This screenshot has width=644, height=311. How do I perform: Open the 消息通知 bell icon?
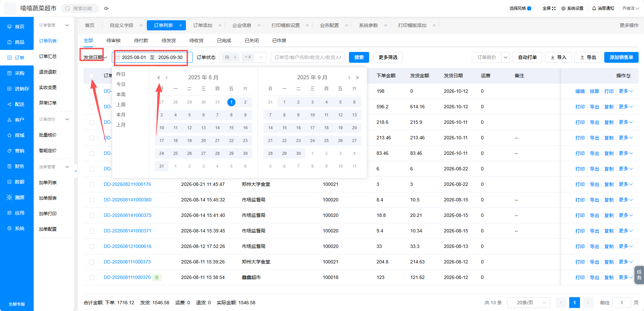click(x=594, y=8)
